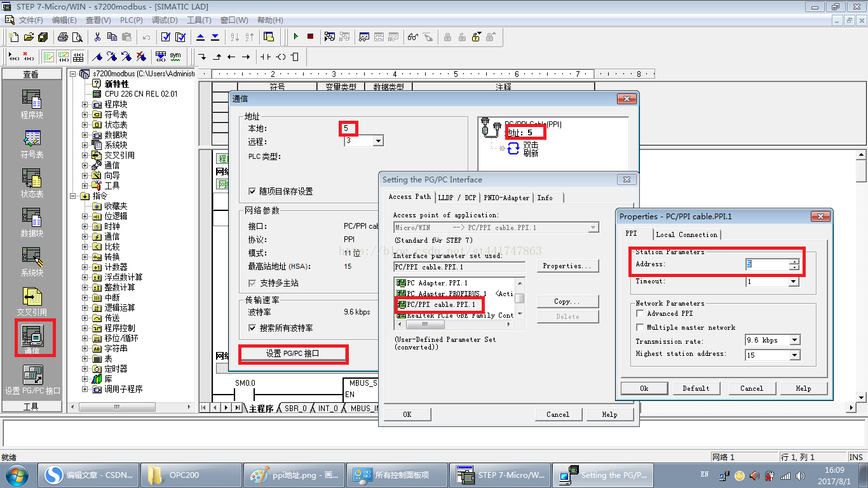Image resolution: width=868 pixels, height=488 pixels.
Task: Toggle the 搜索所有波特率 checkbox
Action: 252,328
